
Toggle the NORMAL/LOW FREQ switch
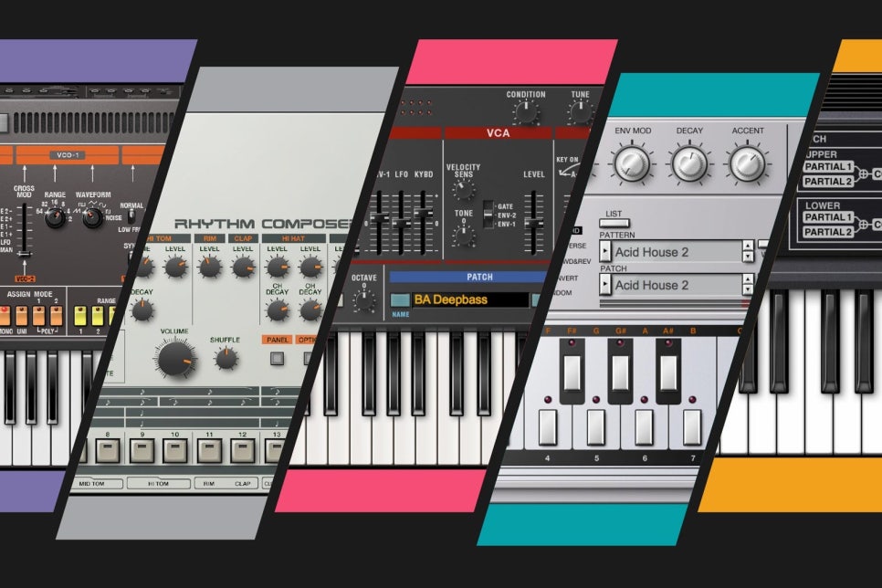pos(131,217)
